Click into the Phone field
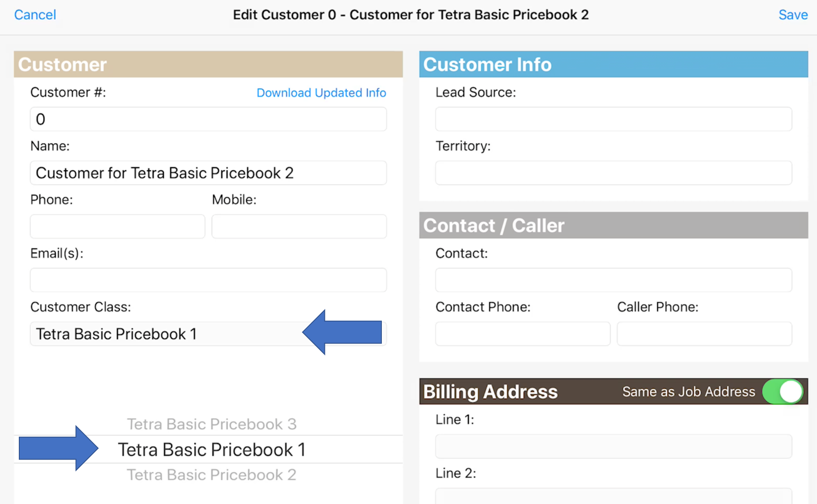The image size is (817, 504). coord(117,226)
